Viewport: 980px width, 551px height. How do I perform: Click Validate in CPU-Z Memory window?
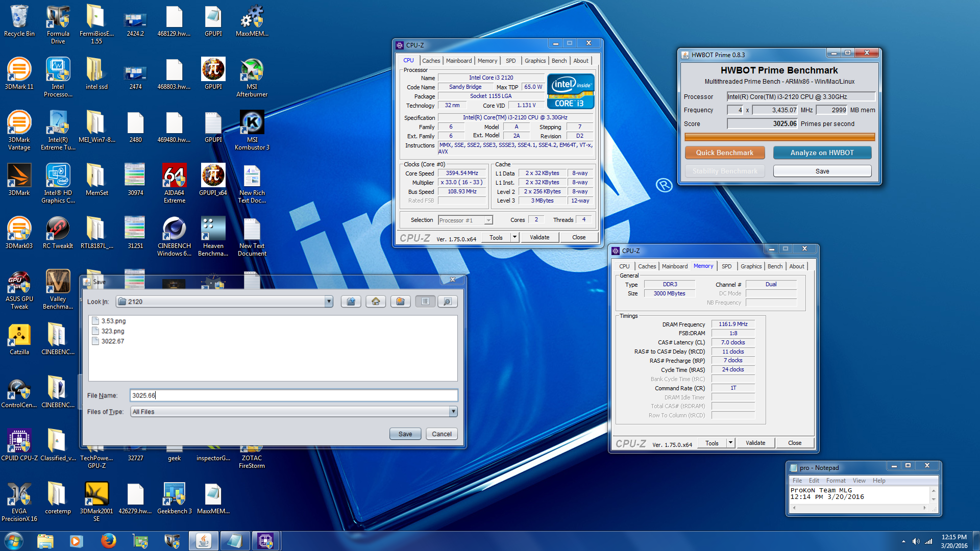[x=755, y=443]
